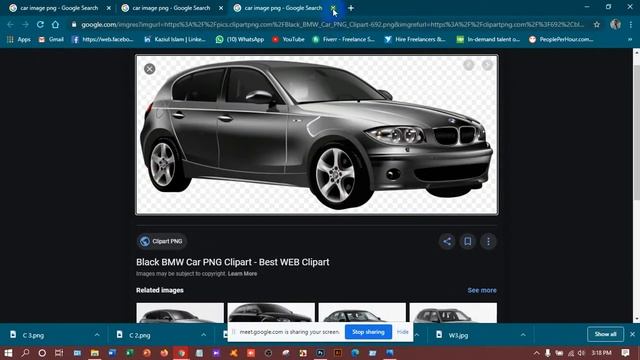Open the three-dot options for the image

tap(488, 241)
